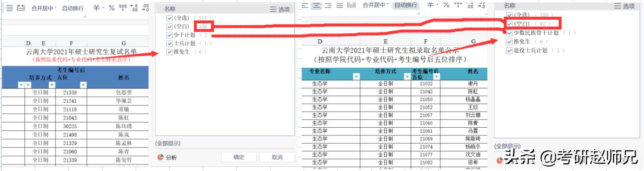Increase decimal places in left spreadsheet toolbar
644x171 pixels.
coord(134,8)
